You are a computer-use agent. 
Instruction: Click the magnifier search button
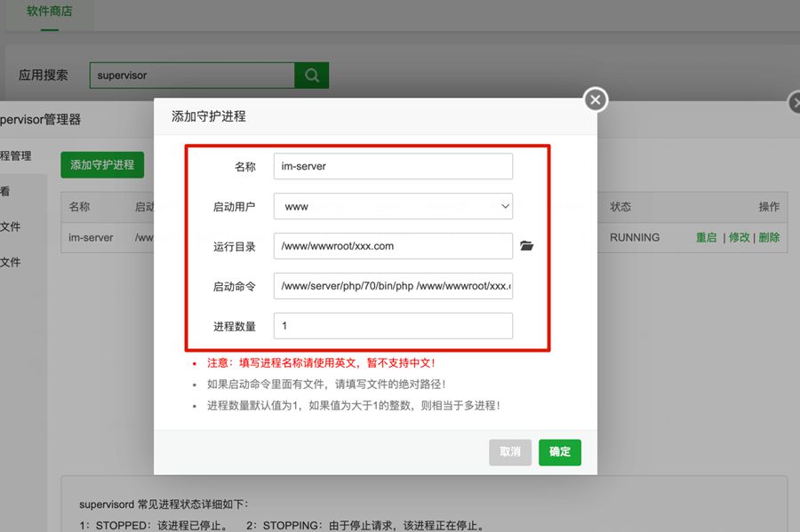click(311, 75)
